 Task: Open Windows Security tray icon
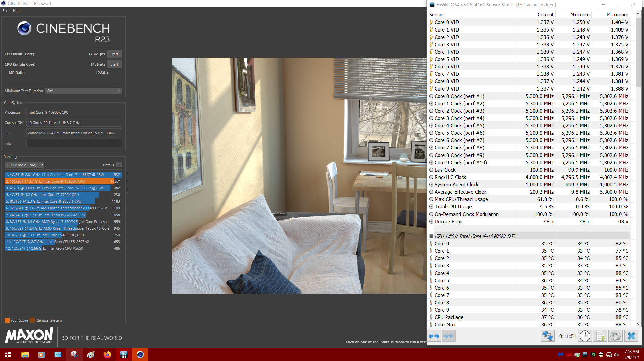pos(601,355)
